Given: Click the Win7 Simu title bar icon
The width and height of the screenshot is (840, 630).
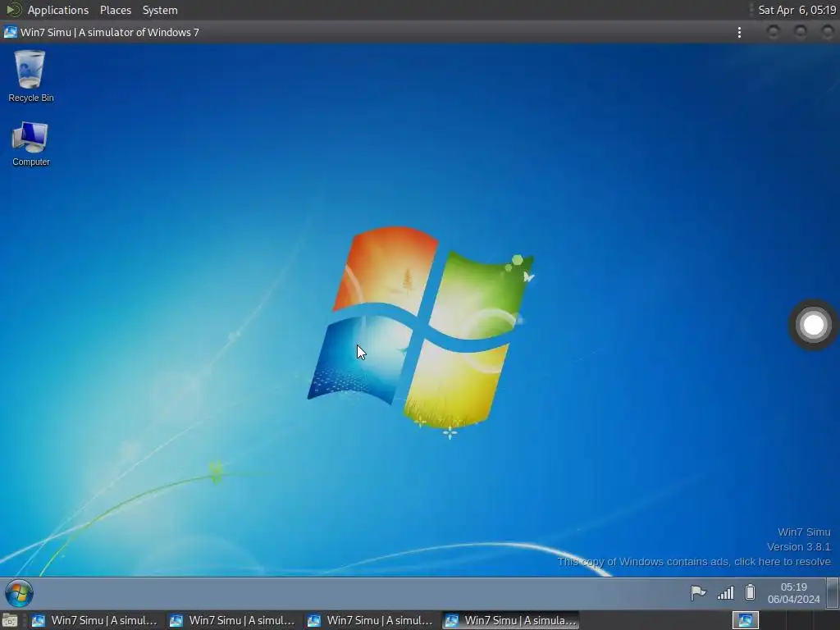Looking at the screenshot, I should pyautogui.click(x=10, y=32).
